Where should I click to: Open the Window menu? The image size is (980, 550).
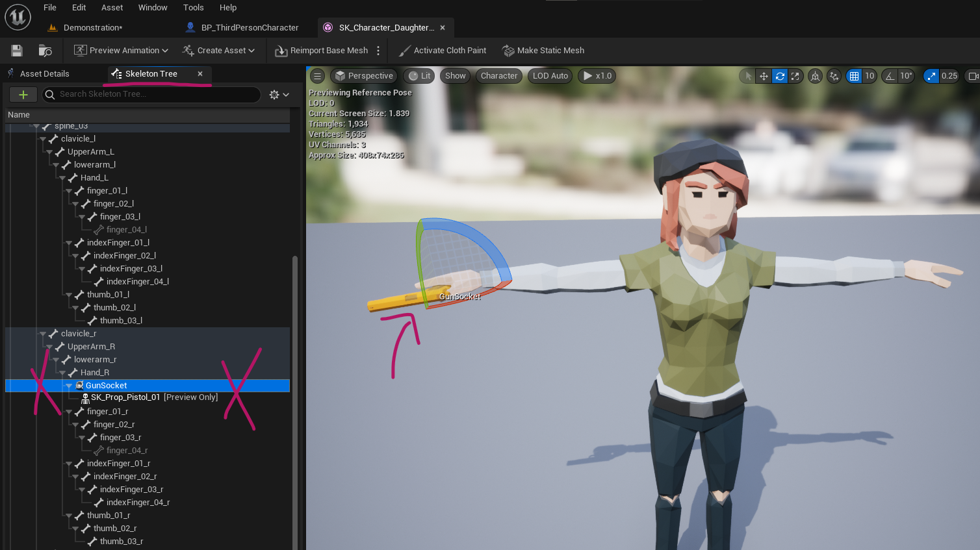coord(153,7)
